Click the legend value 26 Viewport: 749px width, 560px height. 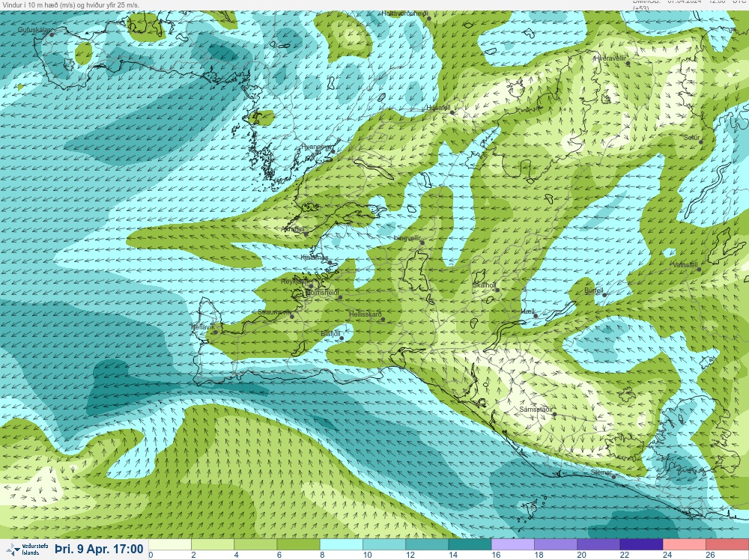[710, 555]
